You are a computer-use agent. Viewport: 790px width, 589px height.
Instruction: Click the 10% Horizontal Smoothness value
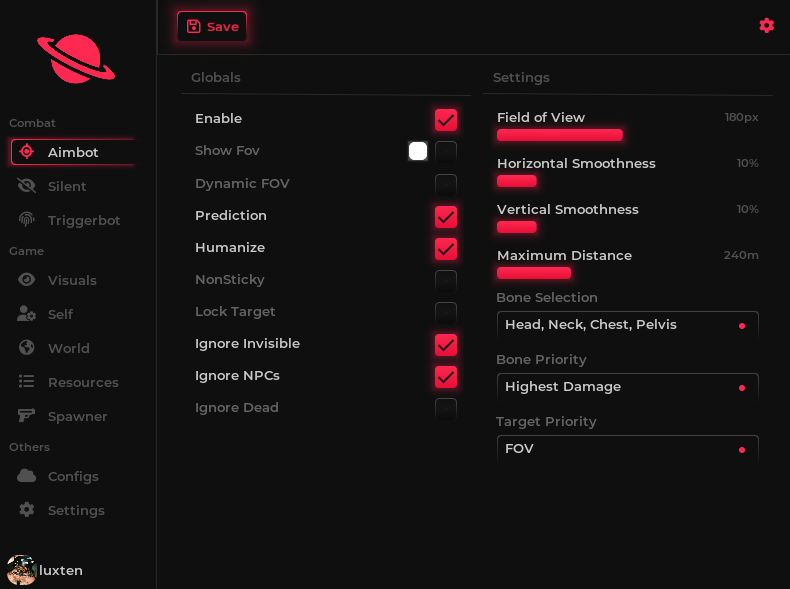pos(747,163)
